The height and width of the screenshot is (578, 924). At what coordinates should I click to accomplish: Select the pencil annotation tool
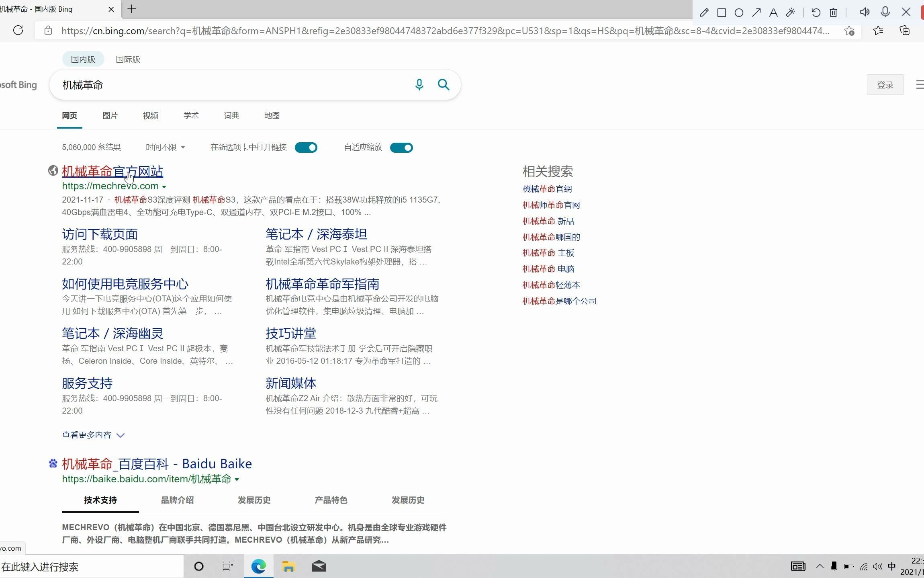[x=704, y=12]
